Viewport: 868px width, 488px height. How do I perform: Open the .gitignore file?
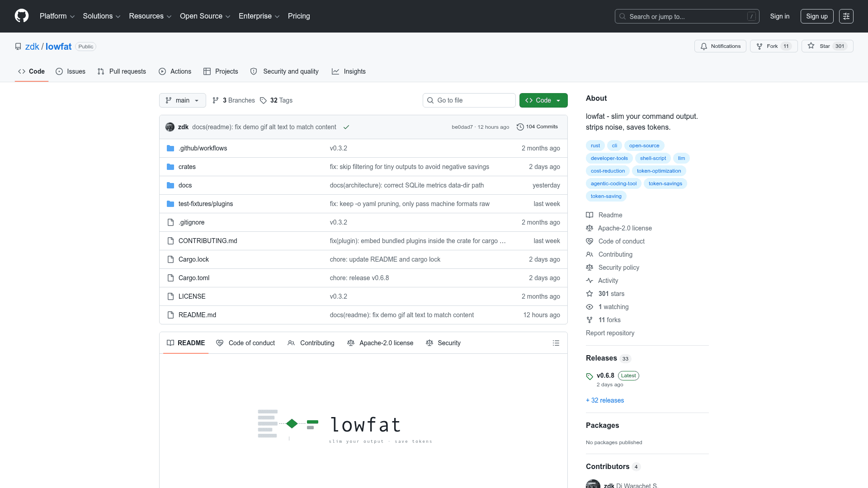coord(191,222)
